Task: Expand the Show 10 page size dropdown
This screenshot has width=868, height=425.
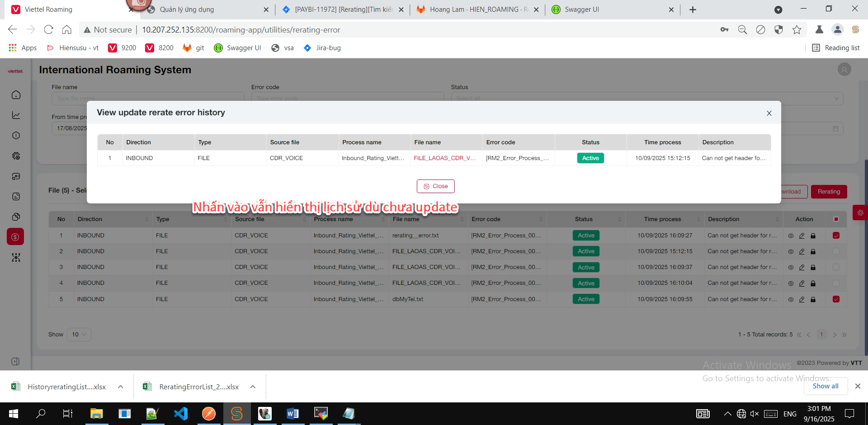Action: [79, 335]
